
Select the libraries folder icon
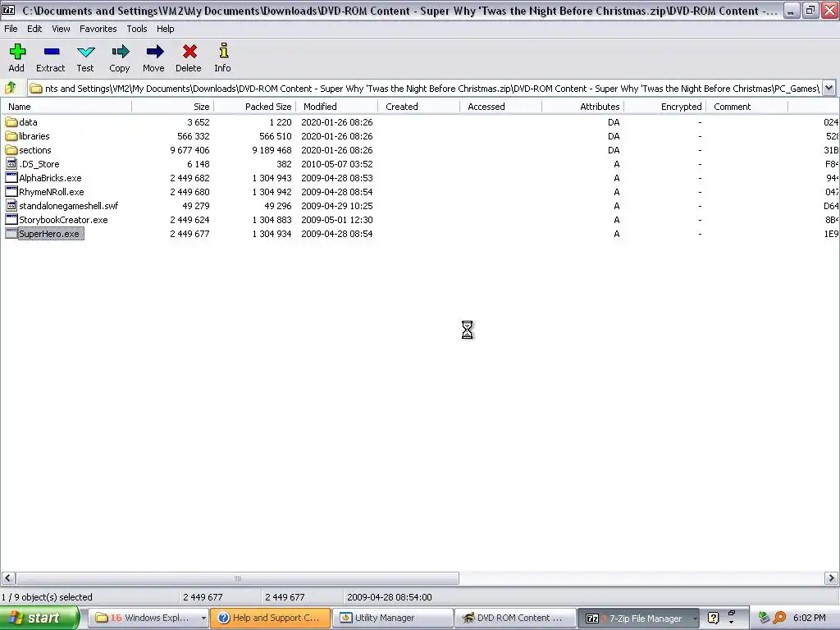coord(11,136)
